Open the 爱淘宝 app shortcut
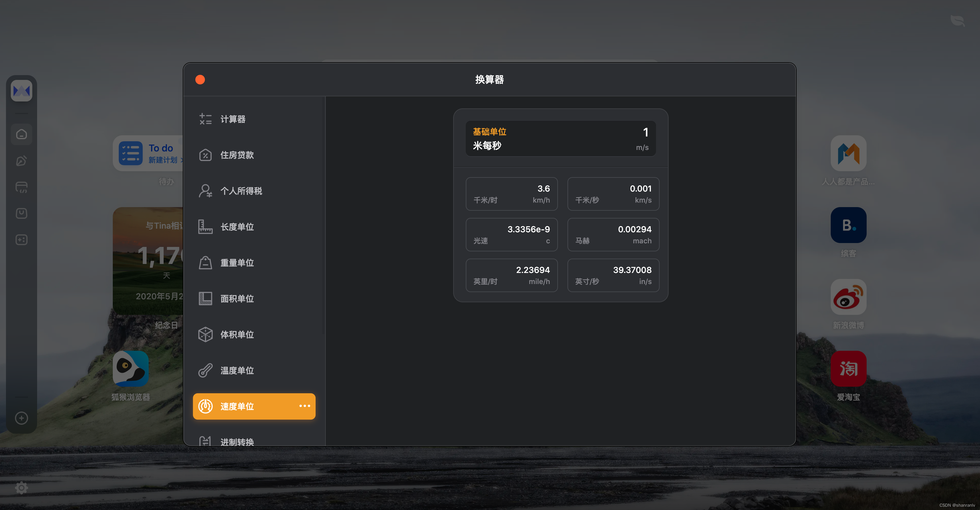This screenshot has width=980, height=510. pyautogui.click(x=848, y=369)
